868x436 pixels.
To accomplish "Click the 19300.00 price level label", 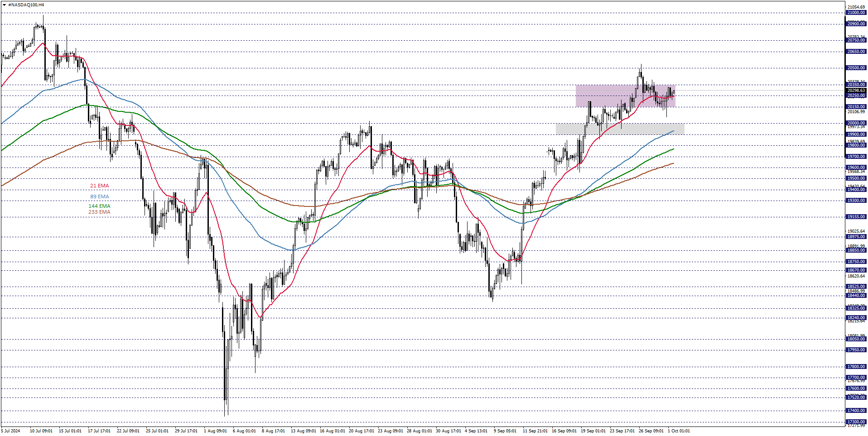I will click(x=856, y=201).
